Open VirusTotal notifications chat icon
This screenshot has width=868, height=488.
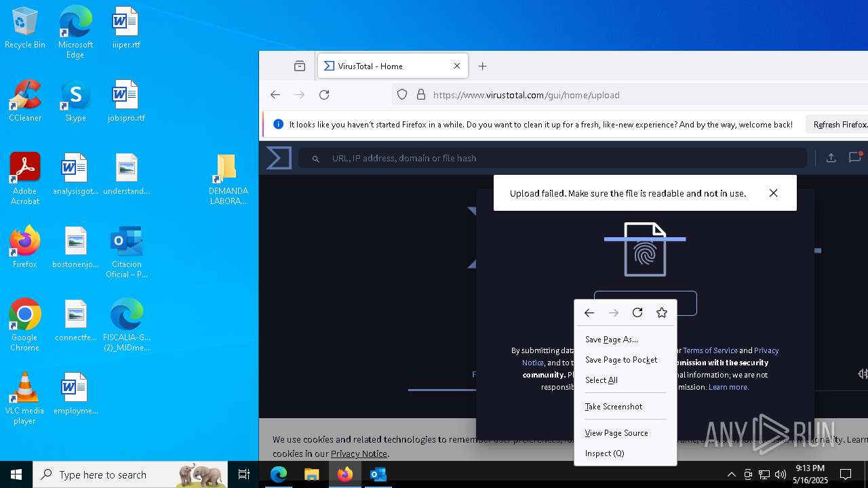point(854,157)
